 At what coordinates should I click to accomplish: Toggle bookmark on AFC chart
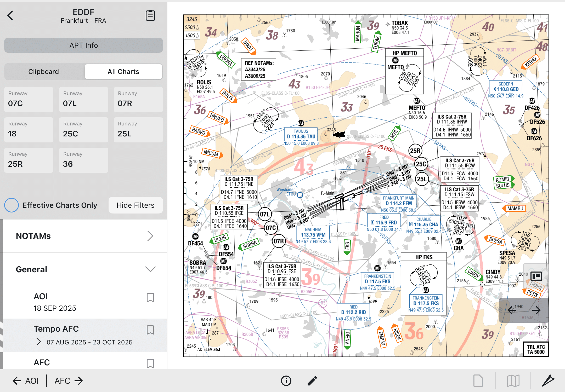[150, 363]
